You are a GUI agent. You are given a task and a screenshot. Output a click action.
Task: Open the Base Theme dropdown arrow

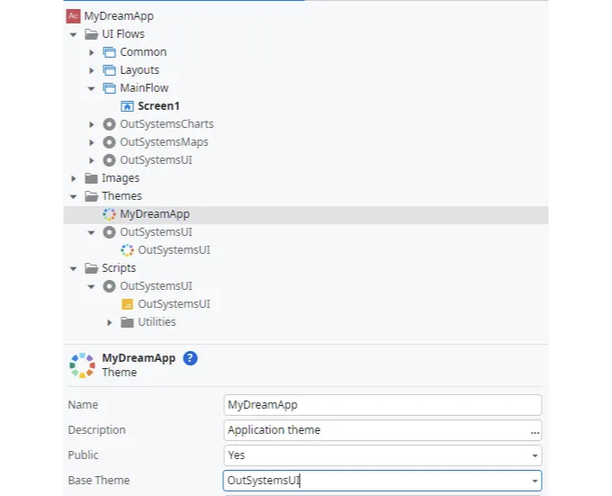(535, 481)
